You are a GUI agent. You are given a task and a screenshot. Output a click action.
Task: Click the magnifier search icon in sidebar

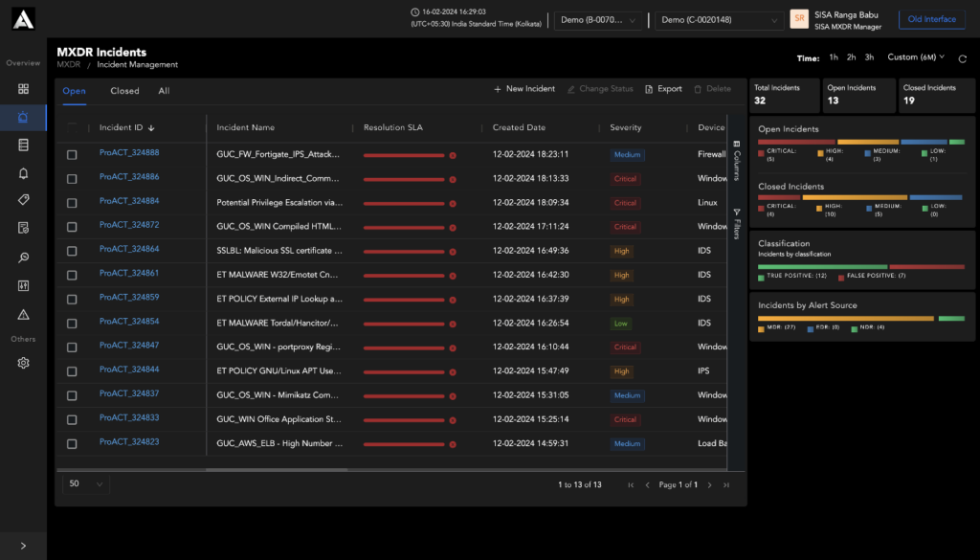tap(23, 257)
